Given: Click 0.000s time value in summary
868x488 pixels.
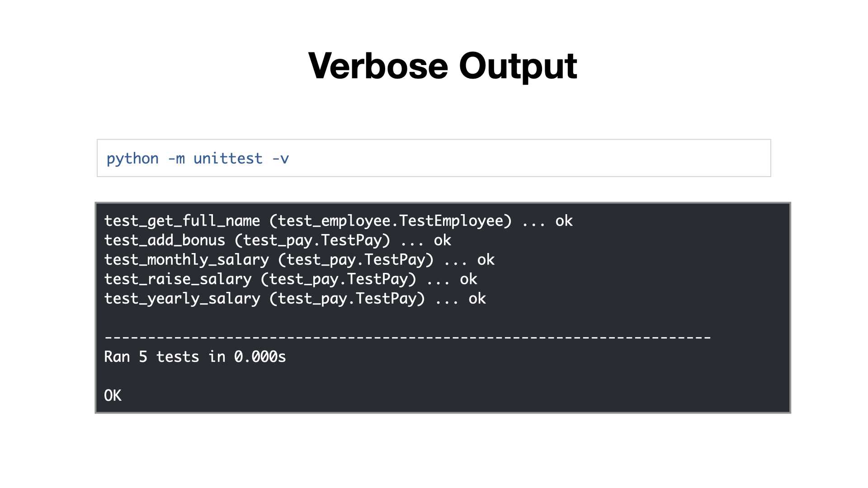Looking at the screenshot, I should [x=260, y=357].
